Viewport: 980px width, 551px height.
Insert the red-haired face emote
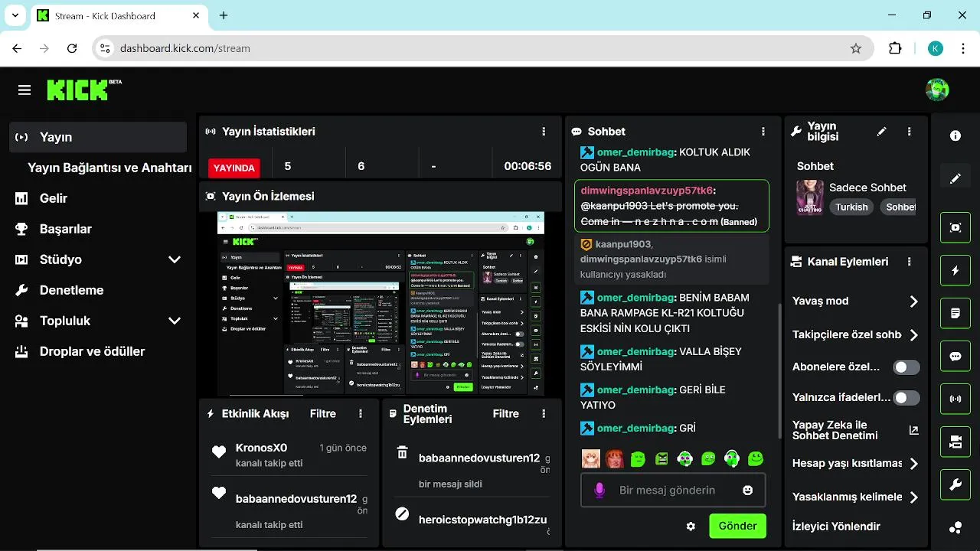click(x=615, y=458)
